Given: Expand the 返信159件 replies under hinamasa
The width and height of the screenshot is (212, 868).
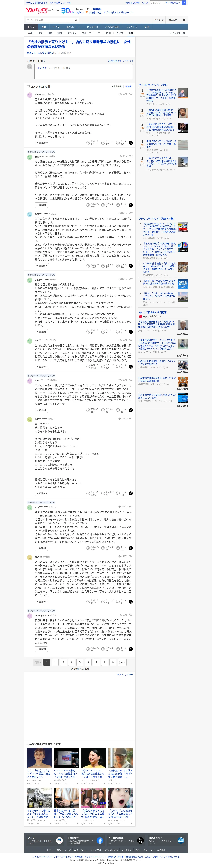Looking at the screenshot, I should pyautogui.click(x=43, y=143).
